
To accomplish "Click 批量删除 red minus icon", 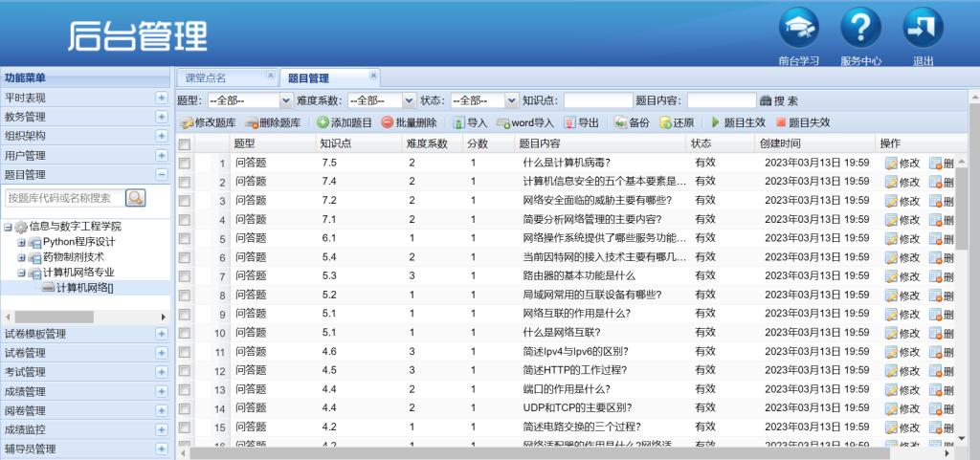I will (387, 122).
